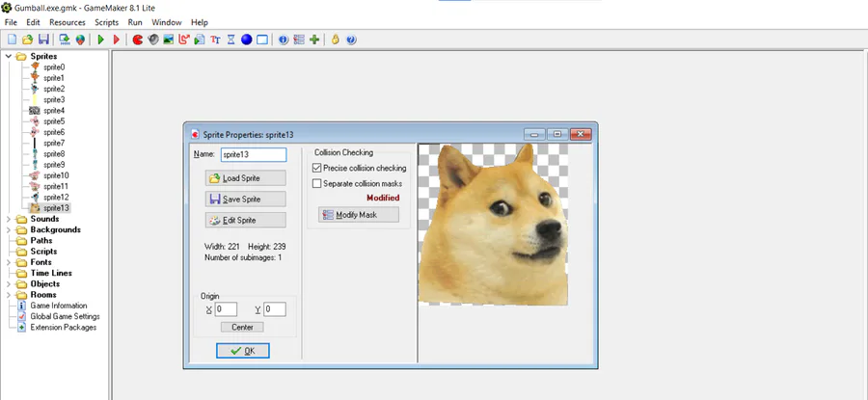Click the Save Sprite button

245,200
